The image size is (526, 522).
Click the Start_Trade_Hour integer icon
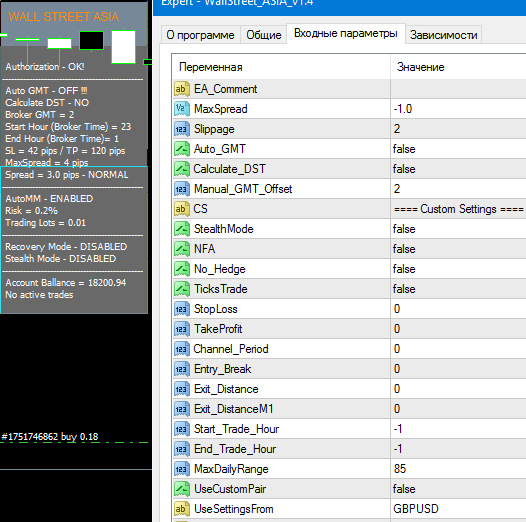pos(182,429)
